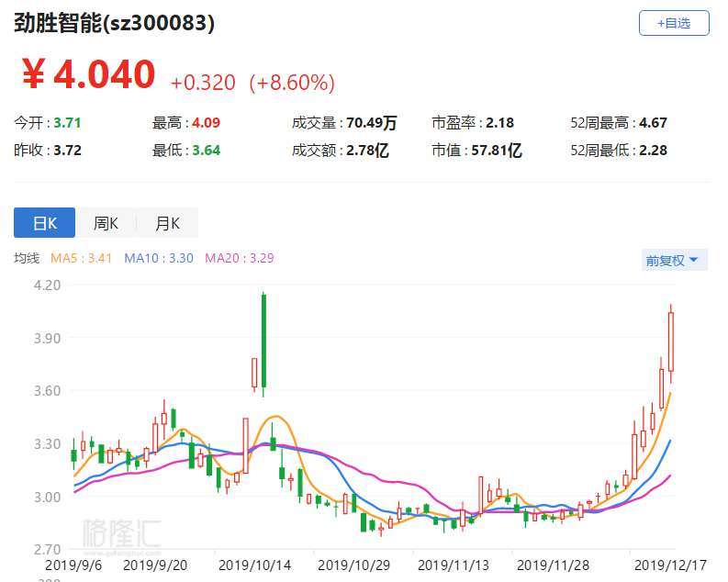Switch to the 月K monthly chart tab

pyautogui.click(x=168, y=223)
